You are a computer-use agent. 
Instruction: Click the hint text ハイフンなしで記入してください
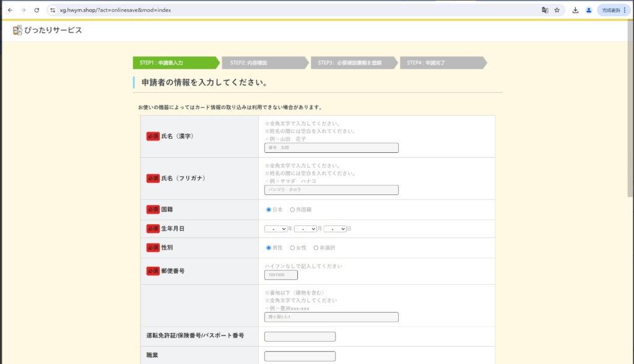tap(303, 266)
